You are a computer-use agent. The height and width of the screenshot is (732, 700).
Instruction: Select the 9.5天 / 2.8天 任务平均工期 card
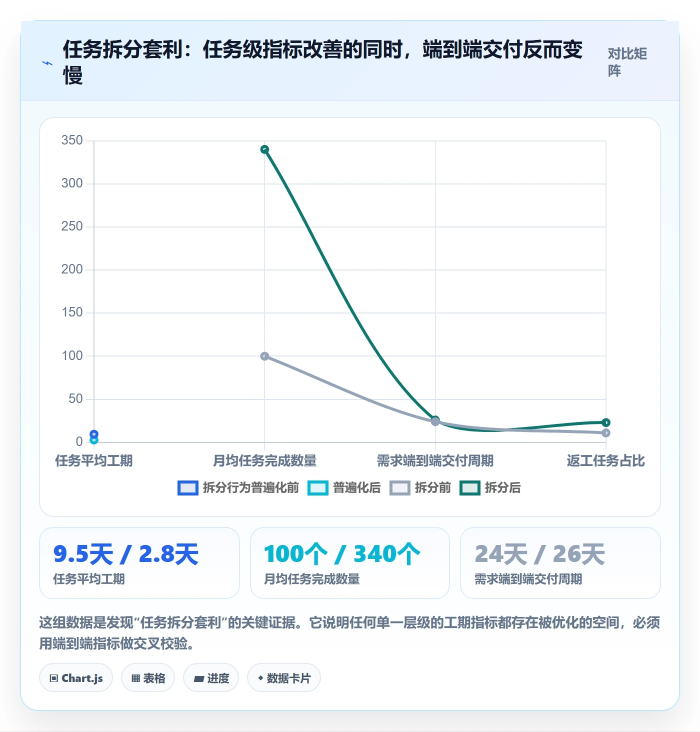point(139,563)
